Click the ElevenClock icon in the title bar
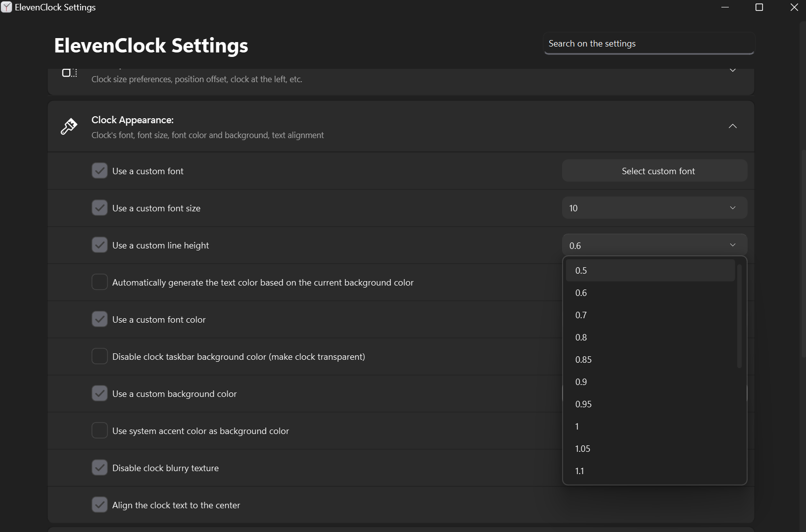The width and height of the screenshot is (806, 532). [x=6, y=7]
